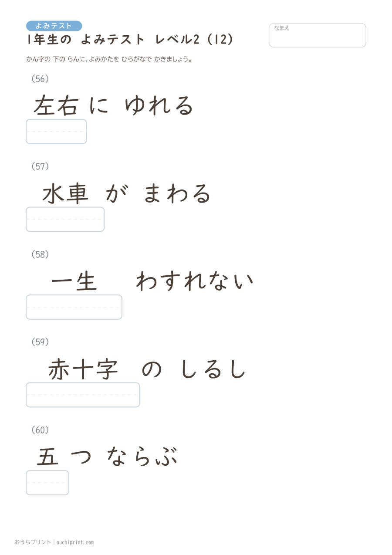Click the question number (59)

tap(40, 342)
